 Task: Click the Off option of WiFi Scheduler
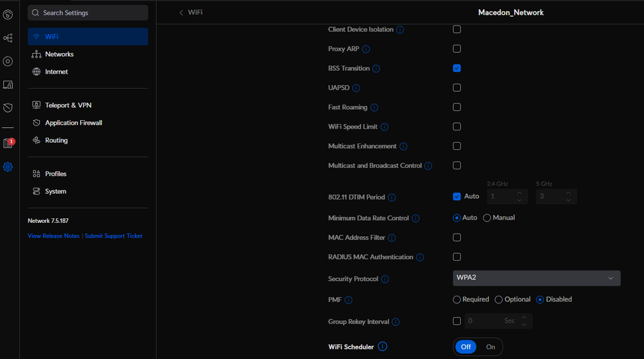click(x=466, y=347)
